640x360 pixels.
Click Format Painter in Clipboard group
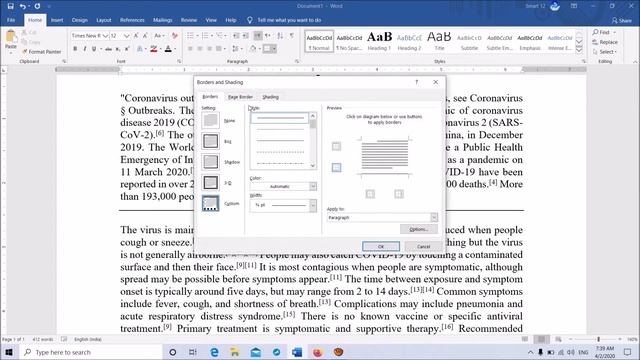(41, 52)
